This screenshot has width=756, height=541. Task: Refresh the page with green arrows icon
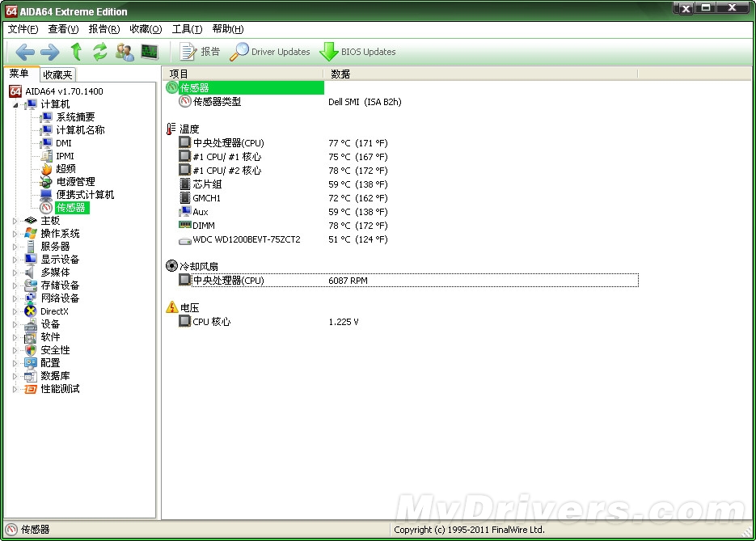coord(100,52)
